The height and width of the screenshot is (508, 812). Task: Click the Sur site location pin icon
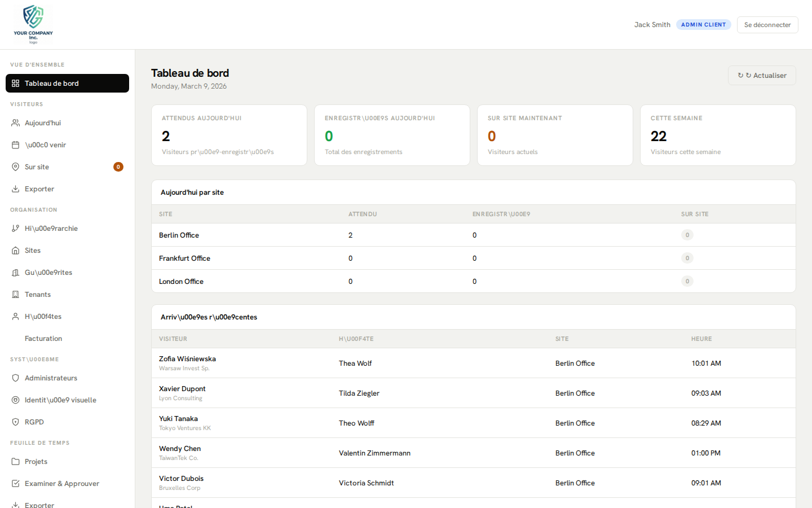point(16,167)
